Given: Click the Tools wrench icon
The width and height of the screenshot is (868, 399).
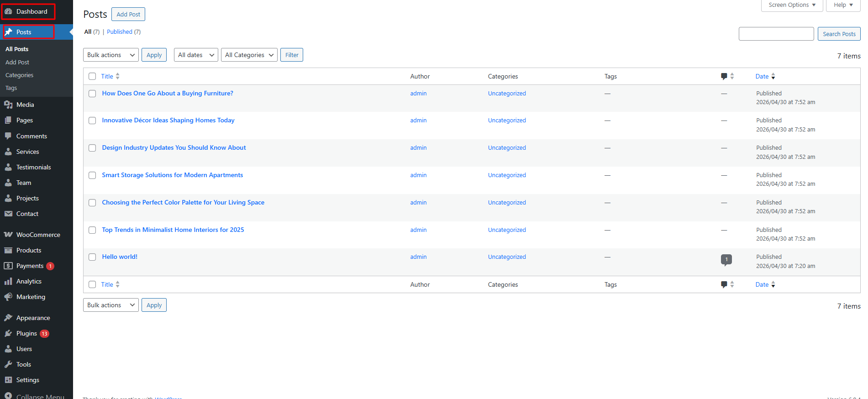Looking at the screenshot, I should pos(8,364).
